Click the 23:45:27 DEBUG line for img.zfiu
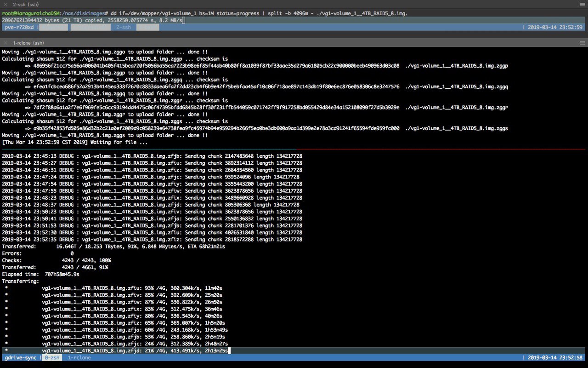The width and height of the screenshot is (588, 368). tap(152, 163)
